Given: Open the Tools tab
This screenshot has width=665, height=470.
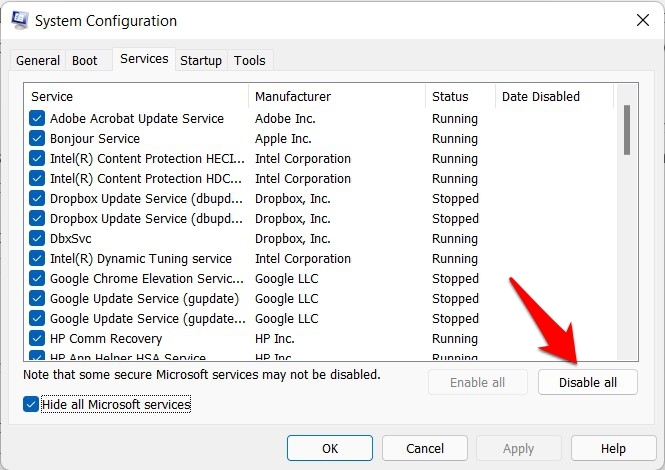Looking at the screenshot, I should 250,61.
